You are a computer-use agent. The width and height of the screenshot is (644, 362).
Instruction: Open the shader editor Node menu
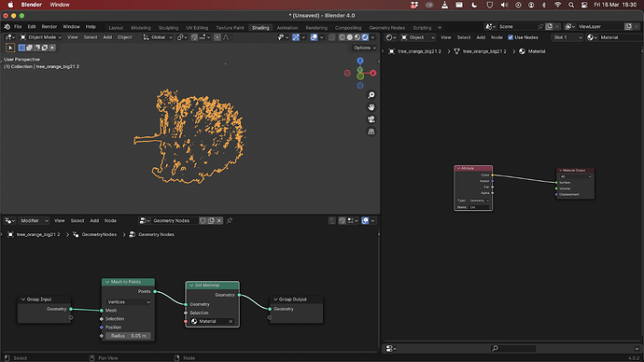[497, 37]
